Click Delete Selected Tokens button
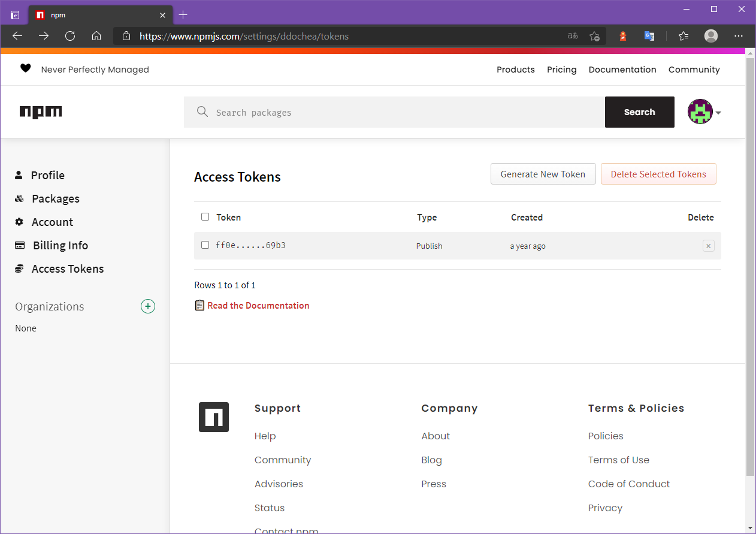Viewport: 756px width, 534px height. 658,174
